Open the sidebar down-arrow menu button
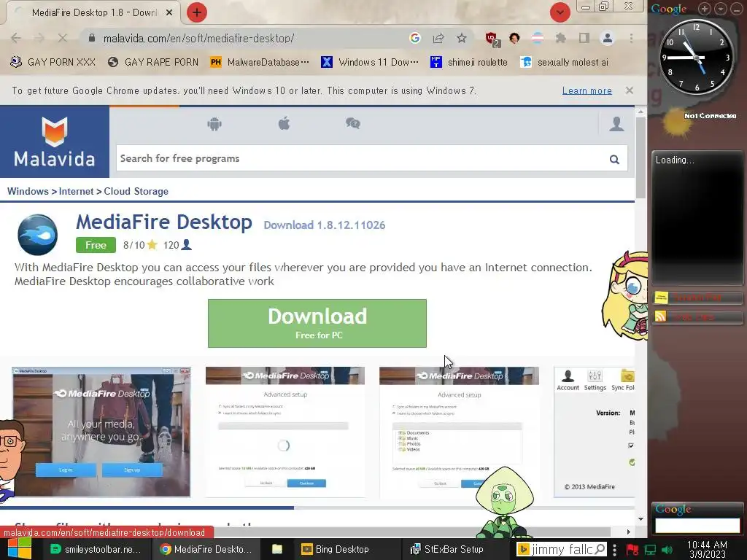 720,9
